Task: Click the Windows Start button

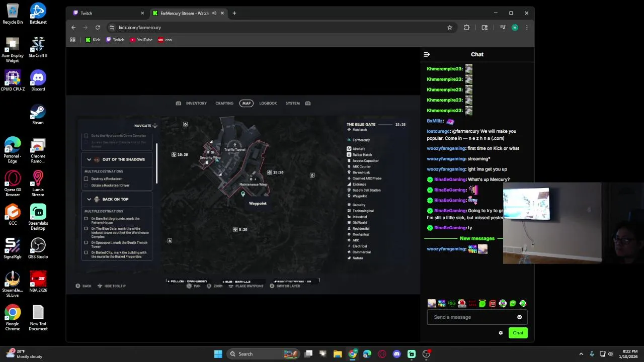Action: (x=218, y=354)
